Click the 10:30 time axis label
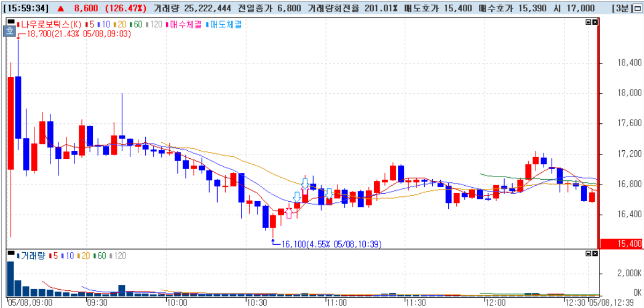The width and height of the screenshot is (644, 308). (x=256, y=303)
